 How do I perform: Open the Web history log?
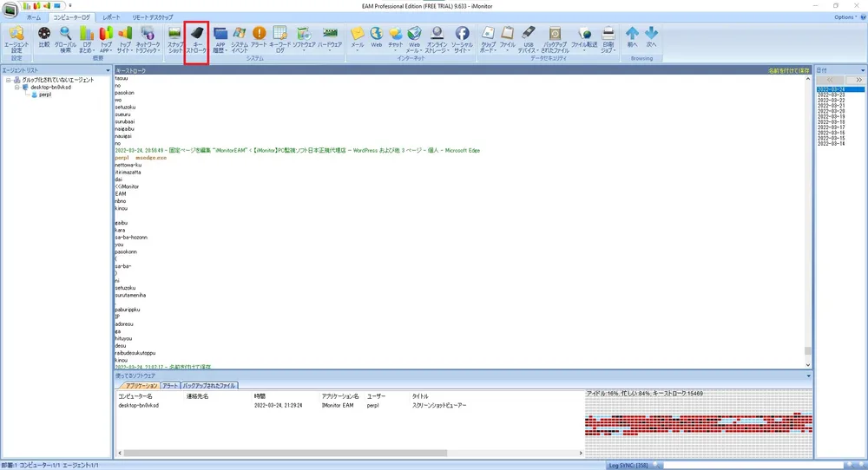(377, 37)
